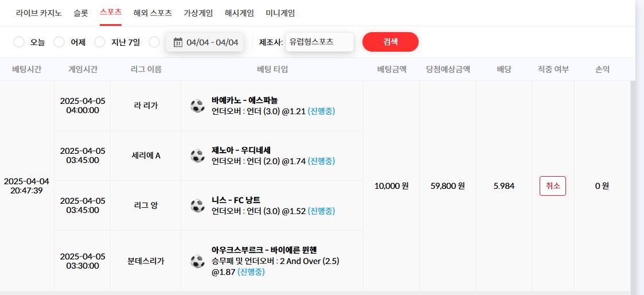644x295 pixels.
Task: Click the 베팅금액 column header
Action: point(392,69)
